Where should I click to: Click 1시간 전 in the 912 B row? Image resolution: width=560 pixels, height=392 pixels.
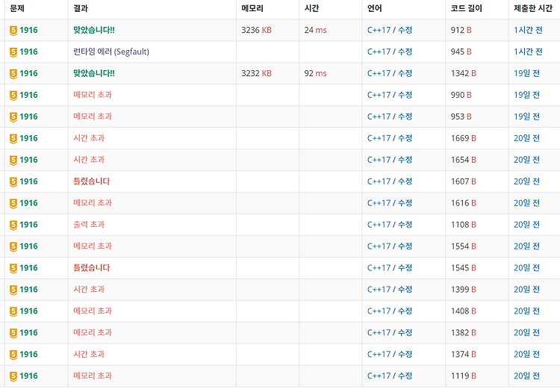[528, 30]
